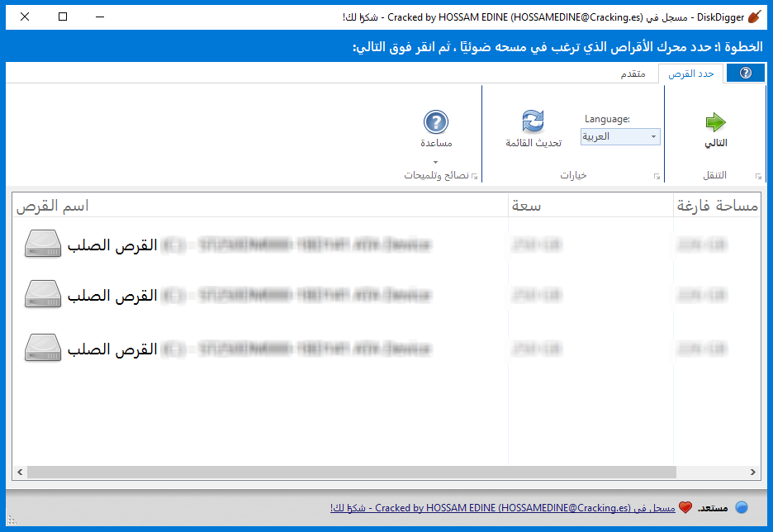
Task: Select the third hard disk drive icon
Action: 43,348
